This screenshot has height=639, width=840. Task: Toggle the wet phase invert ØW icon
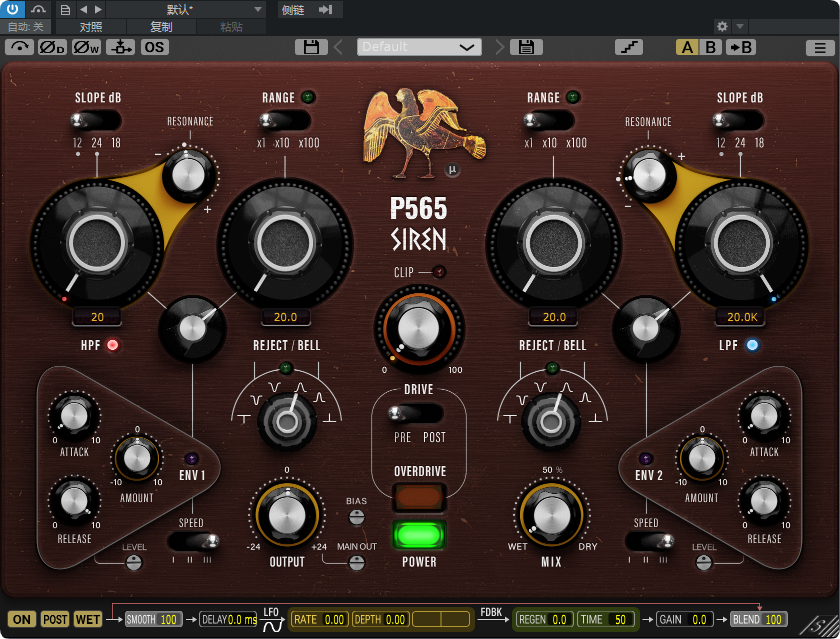click(86, 47)
